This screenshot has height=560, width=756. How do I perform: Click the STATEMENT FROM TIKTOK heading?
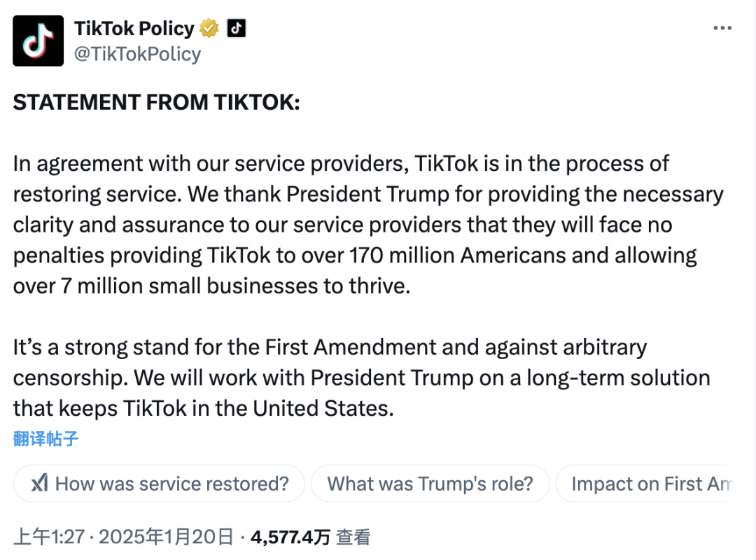point(156,102)
